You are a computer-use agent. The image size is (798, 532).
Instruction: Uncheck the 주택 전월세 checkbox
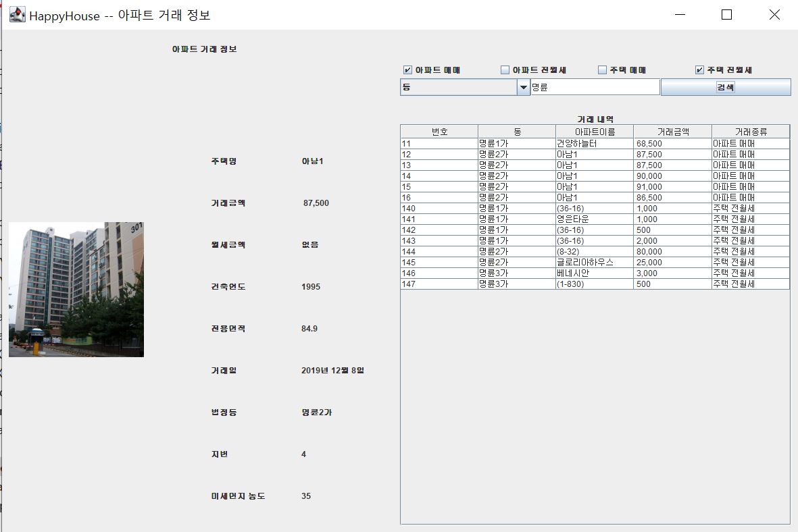[699, 70]
